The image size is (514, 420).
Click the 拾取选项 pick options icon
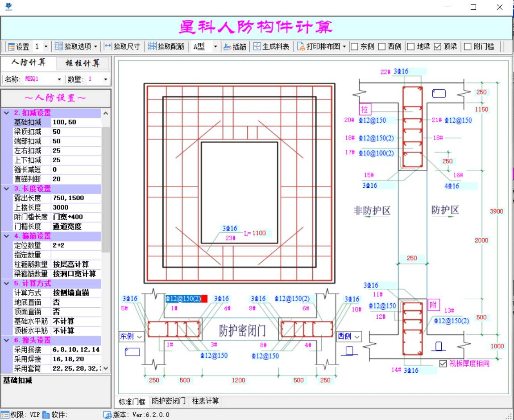point(59,46)
